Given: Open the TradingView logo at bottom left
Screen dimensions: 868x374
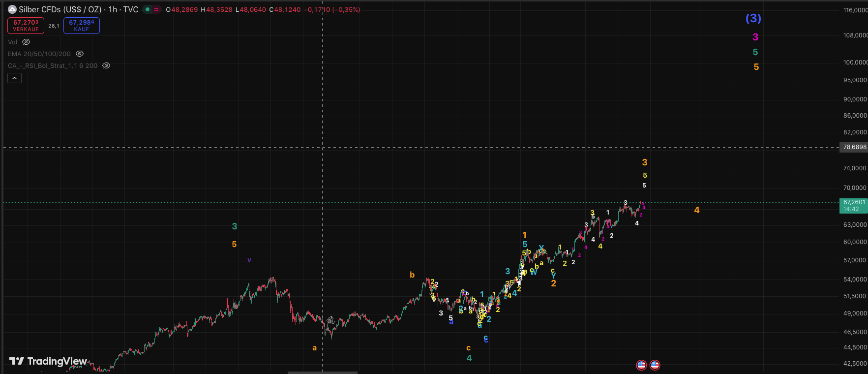Looking at the screenshot, I should [x=48, y=361].
